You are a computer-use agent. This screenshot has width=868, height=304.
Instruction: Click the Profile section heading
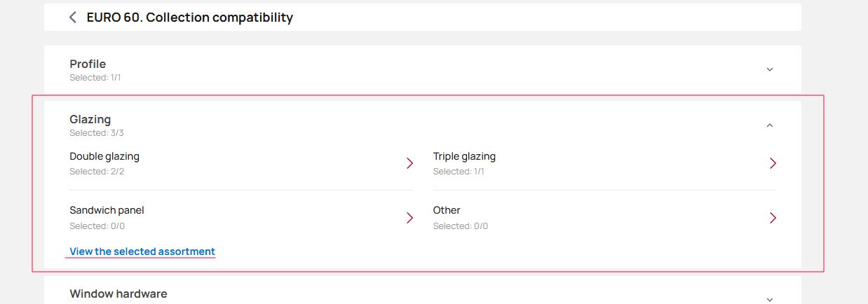(88, 64)
